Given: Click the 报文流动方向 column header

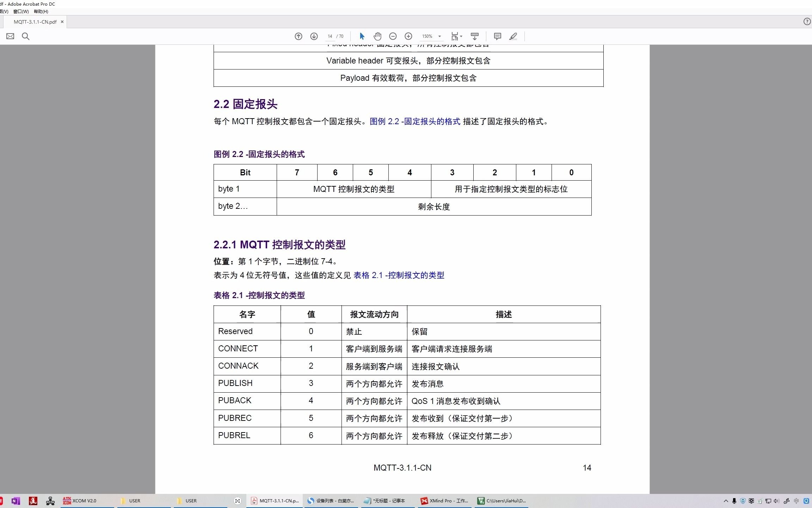Looking at the screenshot, I should tap(374, 314).
